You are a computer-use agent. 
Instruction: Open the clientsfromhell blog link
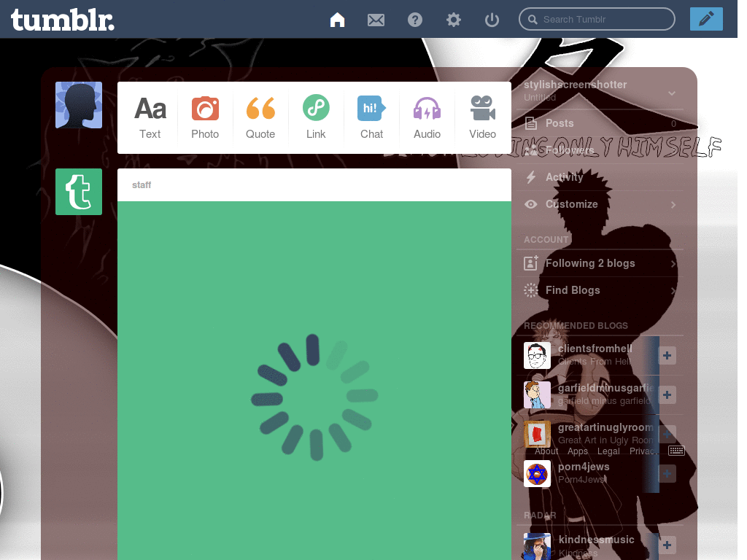click(595, 349)
